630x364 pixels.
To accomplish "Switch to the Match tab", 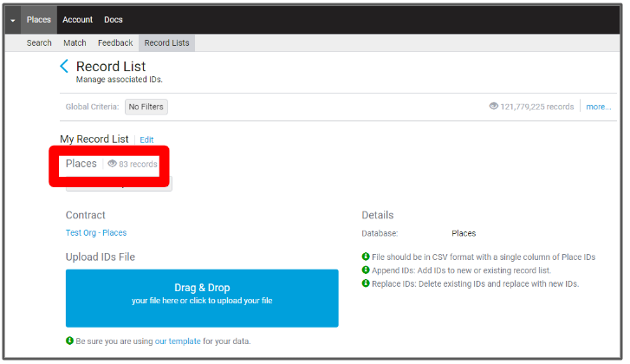I will coord(75,42).
